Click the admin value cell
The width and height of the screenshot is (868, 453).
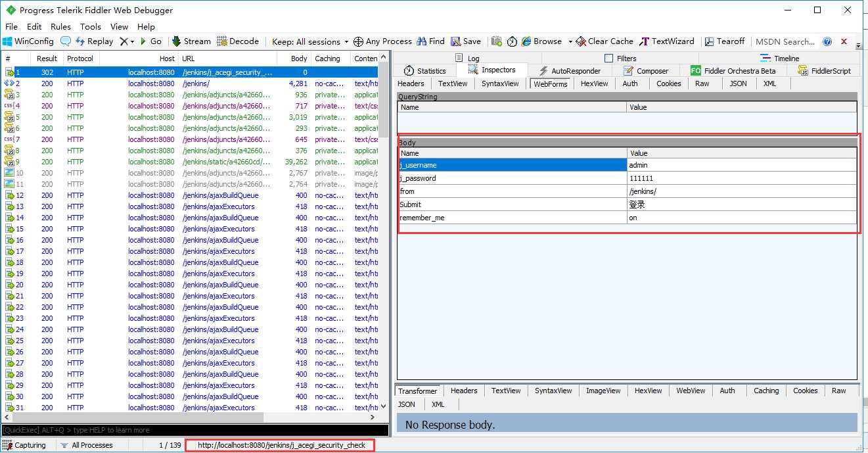pos(742,165)
